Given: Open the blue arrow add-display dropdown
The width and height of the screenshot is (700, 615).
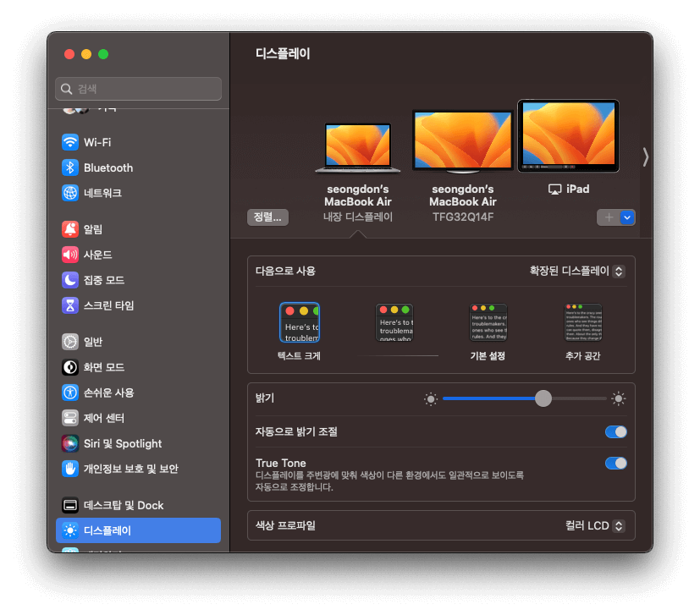Looking at the screenshot, I should 627,217.
